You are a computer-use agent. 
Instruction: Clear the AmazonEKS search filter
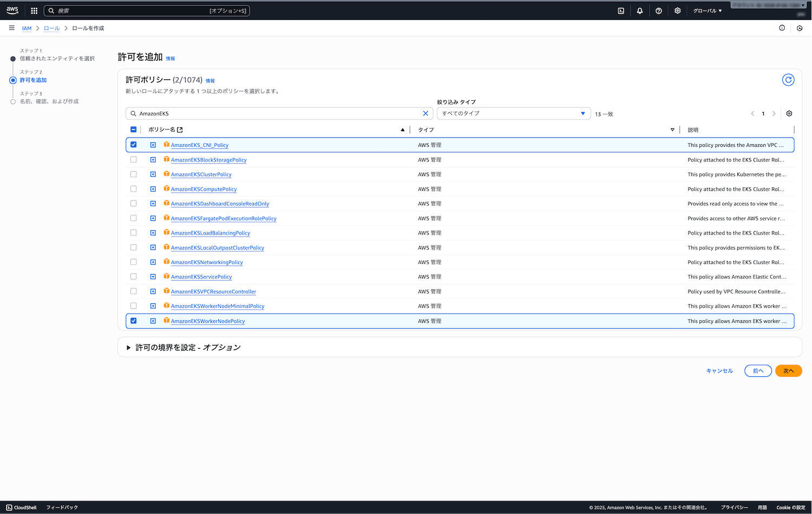(x=425, y=114)
